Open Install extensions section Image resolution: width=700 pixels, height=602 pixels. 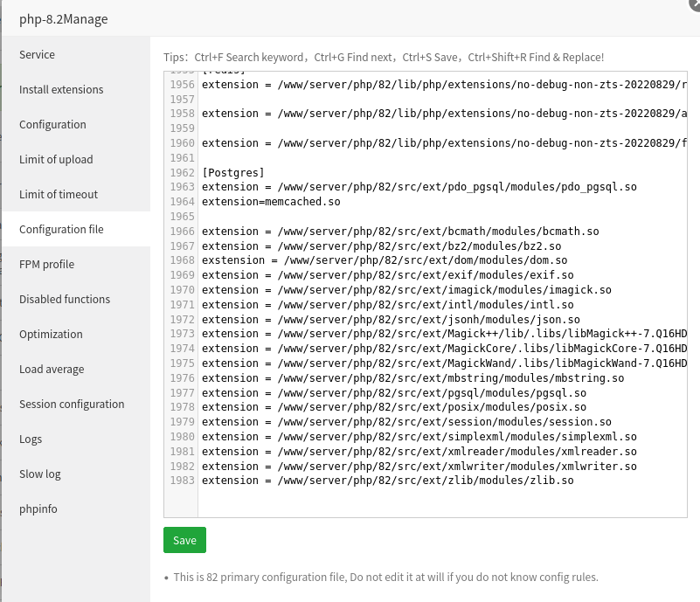tap(61, 89)
